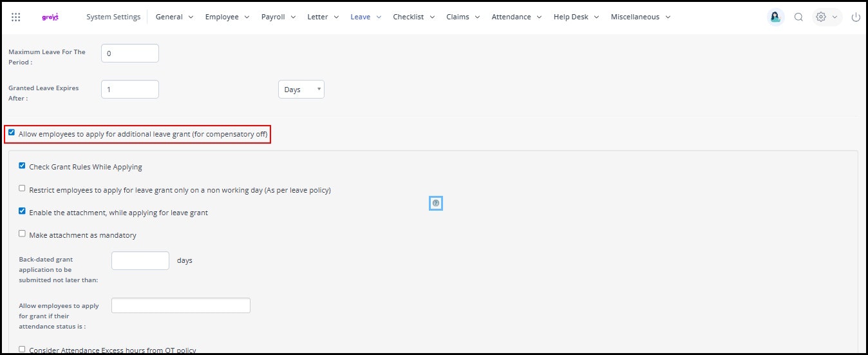Expand the Payroll menu
The width and height of the screenshot is (868, 355).
point(278,17)
